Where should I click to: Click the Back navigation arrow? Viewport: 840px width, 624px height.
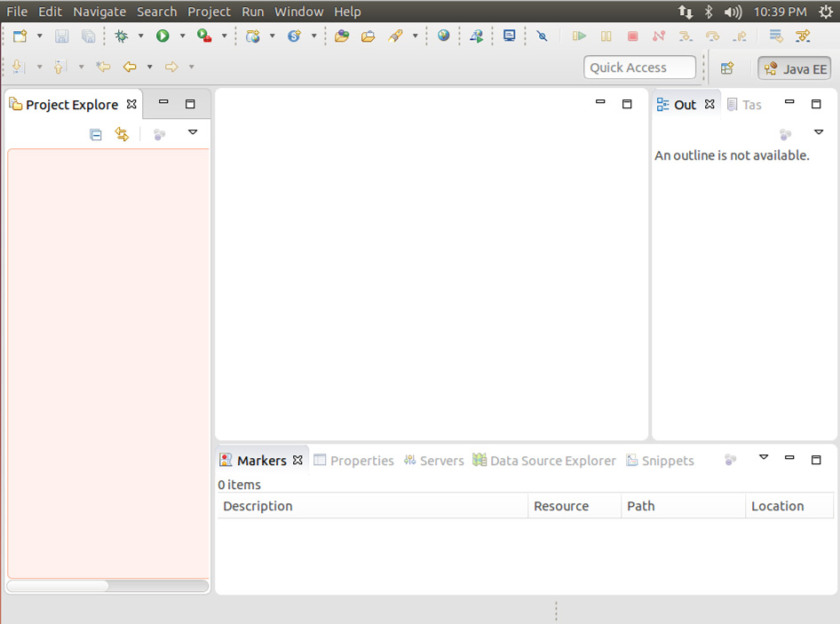pyautogui.click(x=130, y=67)
